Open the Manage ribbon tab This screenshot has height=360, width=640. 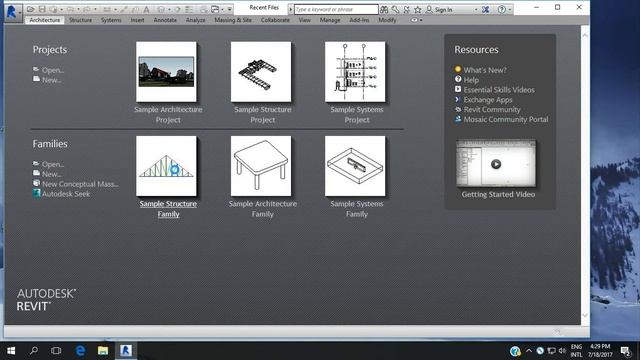click(x=330, y=20)
